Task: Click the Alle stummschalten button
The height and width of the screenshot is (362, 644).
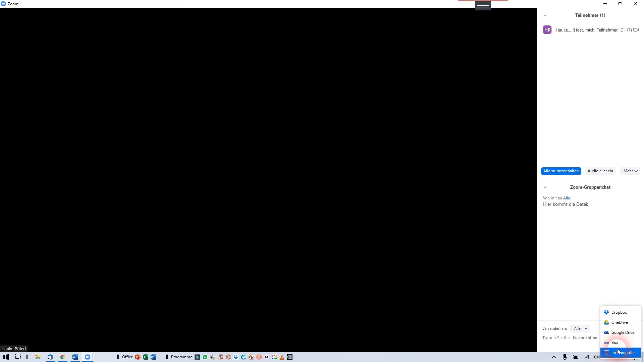Action: tap(561, 171)
